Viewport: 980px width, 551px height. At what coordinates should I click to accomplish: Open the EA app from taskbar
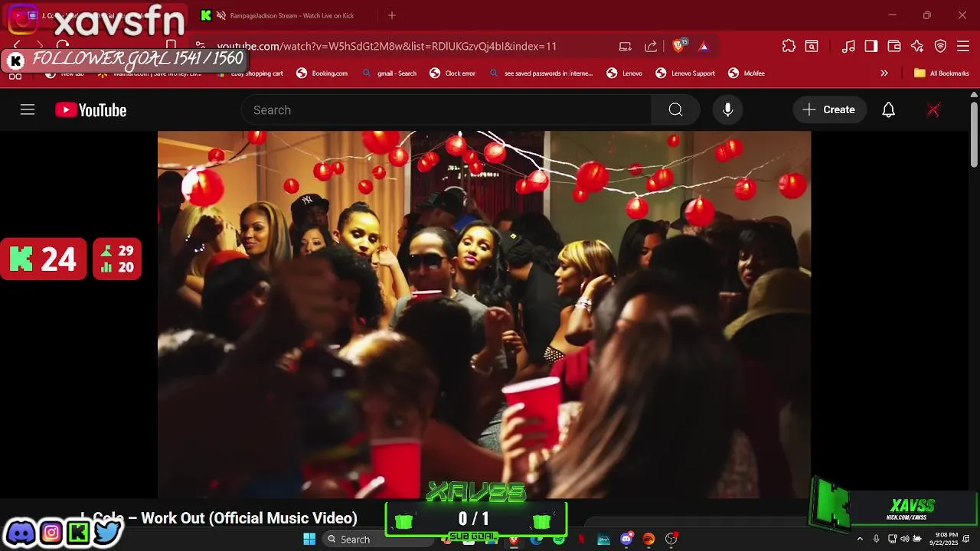(648, 540)
